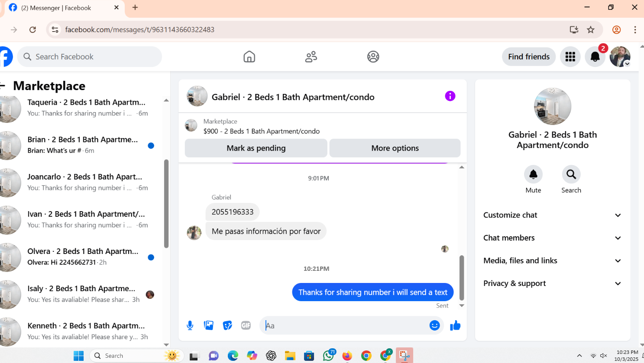
Task: Go to the Facebook Home feed icon
Action: tap(249, 57)
